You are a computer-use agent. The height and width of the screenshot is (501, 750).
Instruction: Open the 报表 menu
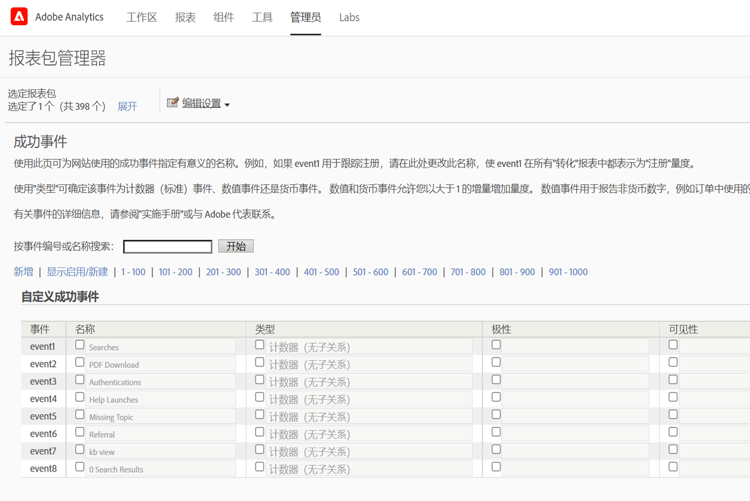click(x=185, y=17)
